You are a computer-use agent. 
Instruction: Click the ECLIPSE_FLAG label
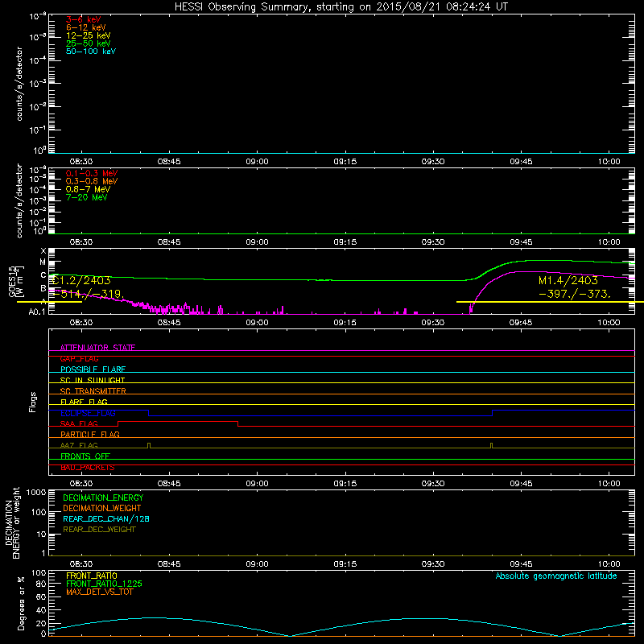[x=88, y=413]
